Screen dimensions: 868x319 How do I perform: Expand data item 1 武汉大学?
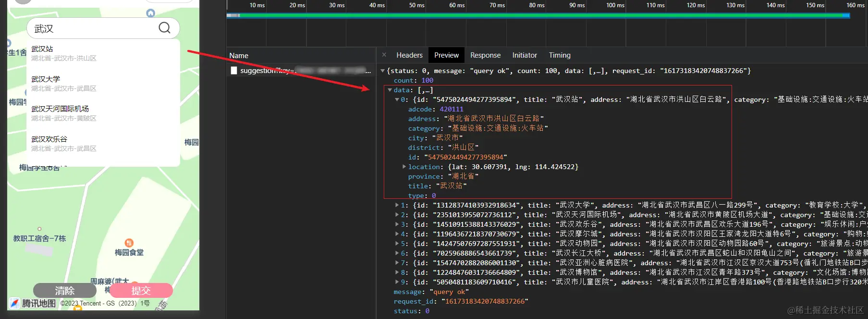pos(397,205)
